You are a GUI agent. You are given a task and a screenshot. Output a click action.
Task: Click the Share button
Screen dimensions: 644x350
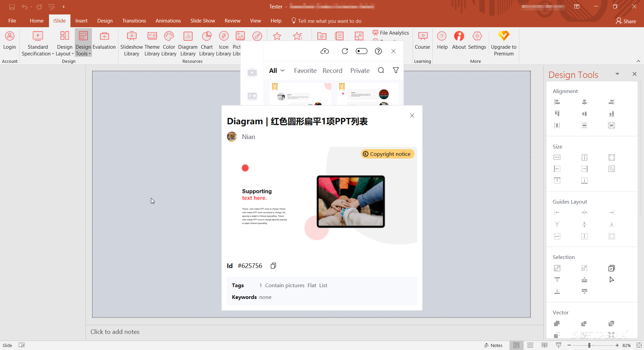626,21
